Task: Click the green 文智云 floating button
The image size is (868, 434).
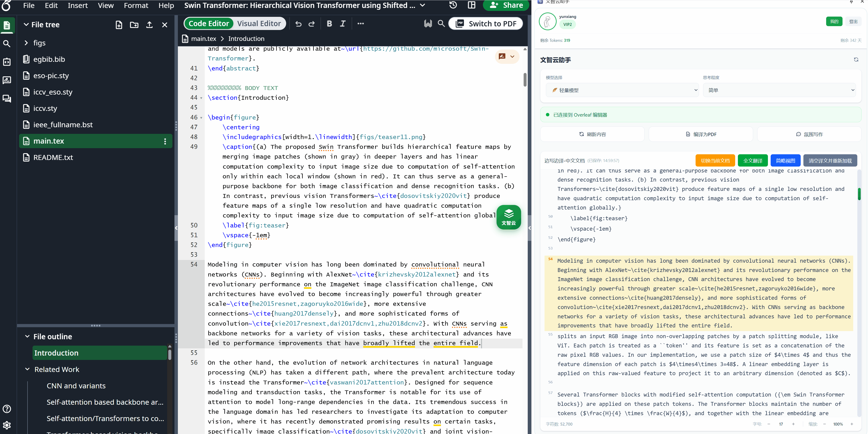Action: (508, 217)
